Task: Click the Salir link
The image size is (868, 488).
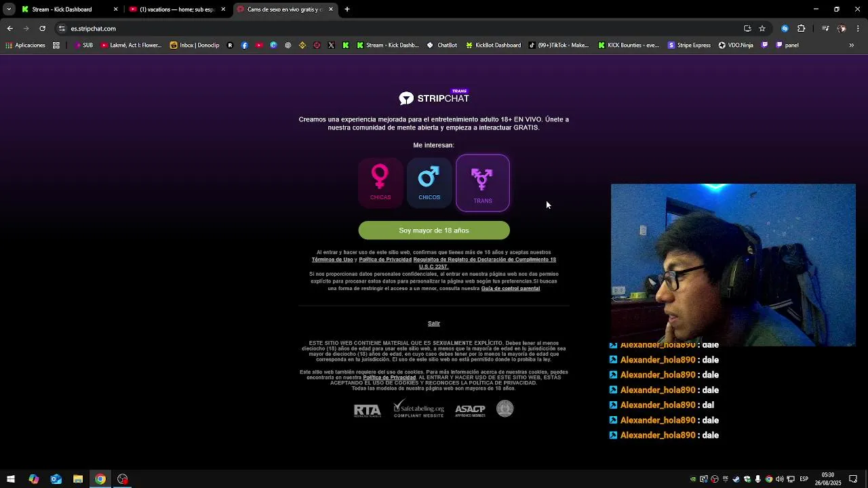Action: (x=434, y=323)
